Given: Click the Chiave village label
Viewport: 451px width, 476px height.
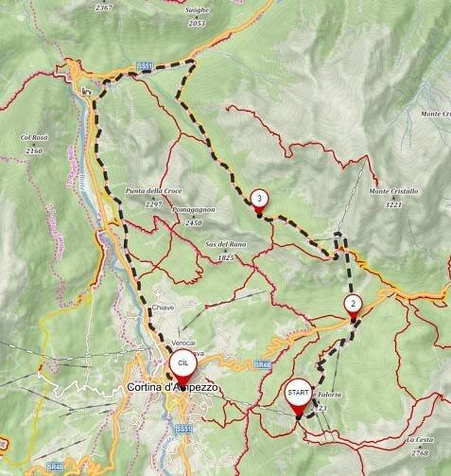Looking at the screenshot, I should [163, 308].
